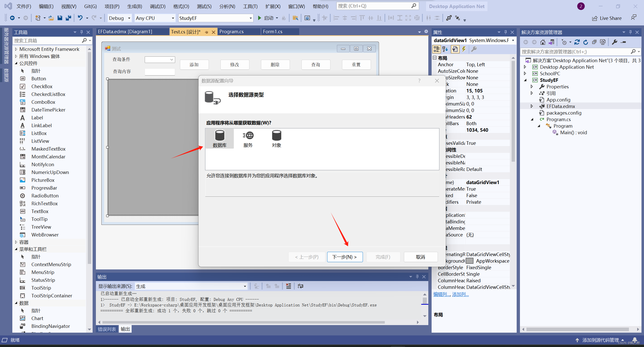
Task: Clear all output icon in Output panel
Action: coord(288,286)
